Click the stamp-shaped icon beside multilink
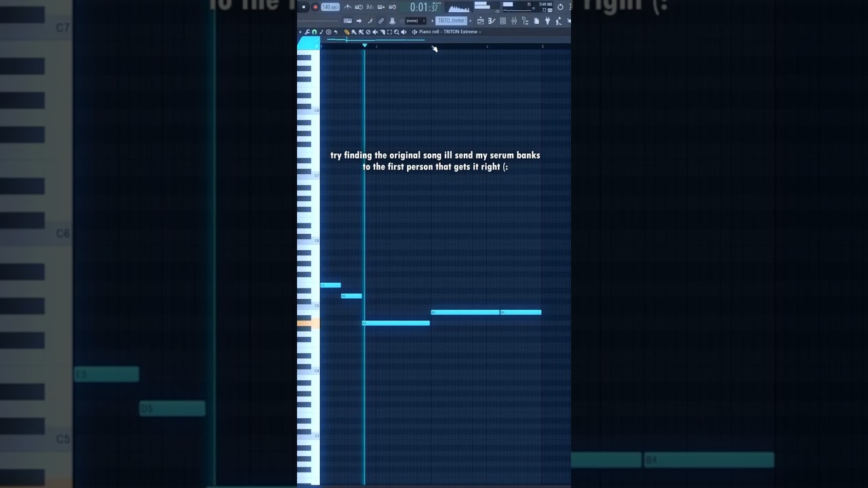 392,21
